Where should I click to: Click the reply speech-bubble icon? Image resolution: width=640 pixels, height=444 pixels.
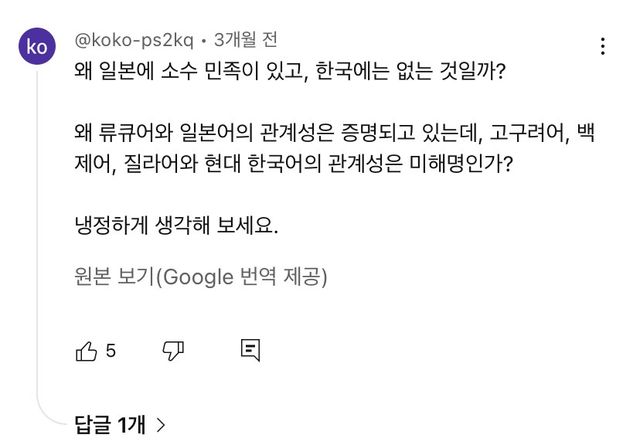(x=251, y=350)
